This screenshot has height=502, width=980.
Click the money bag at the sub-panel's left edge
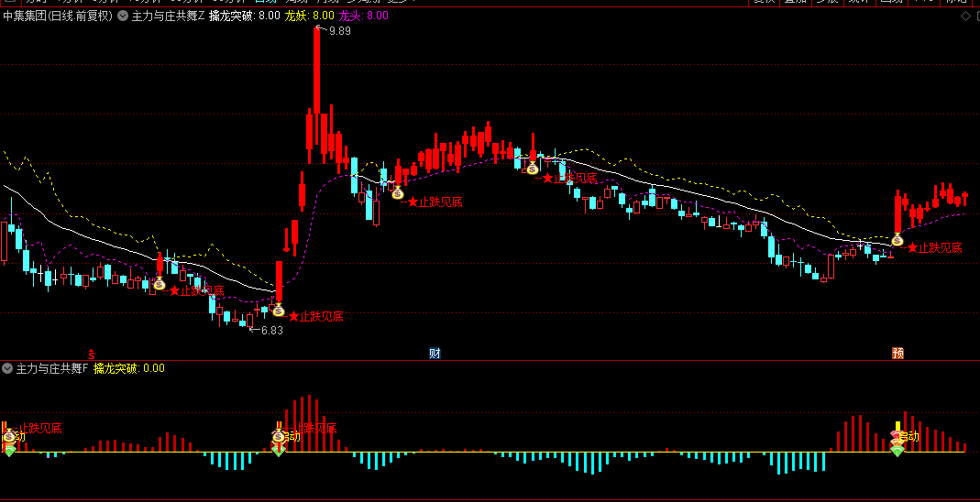[9, 436]
